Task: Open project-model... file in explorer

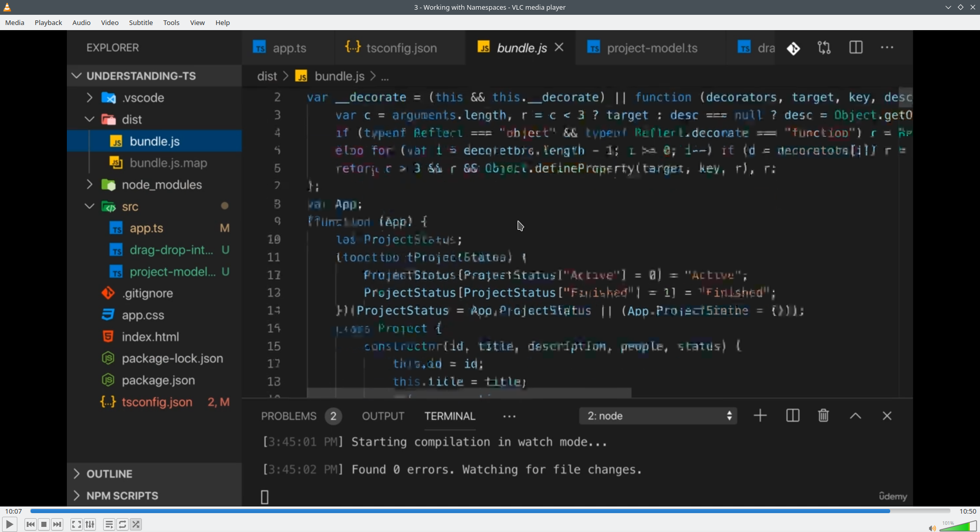Action: click(x=155, y=272)
